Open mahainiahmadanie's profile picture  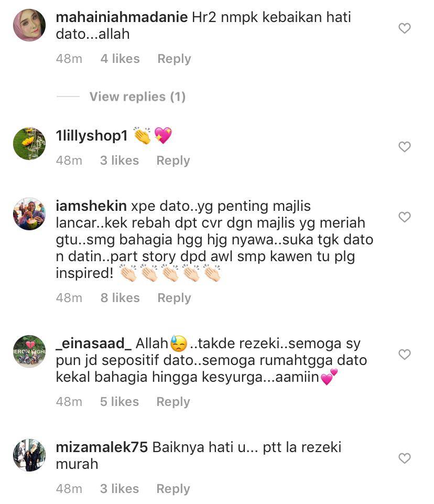29,25
